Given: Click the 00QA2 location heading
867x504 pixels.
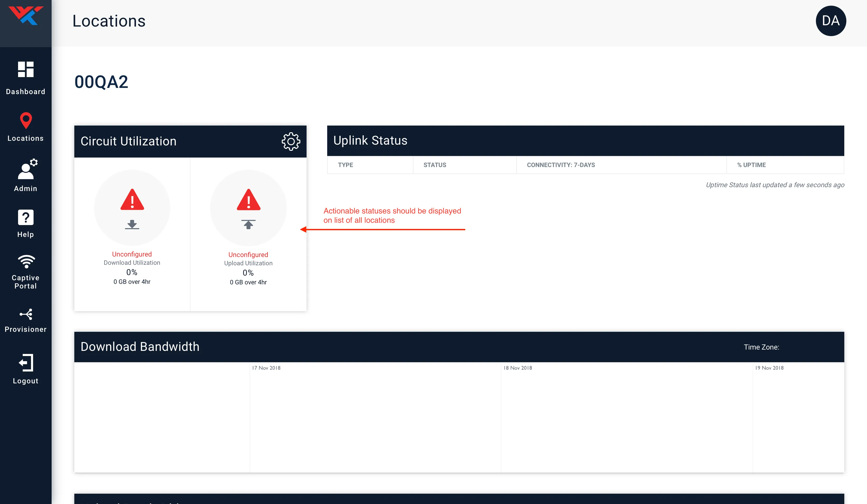Looking at the screenshot, I should tap(101, 82).
